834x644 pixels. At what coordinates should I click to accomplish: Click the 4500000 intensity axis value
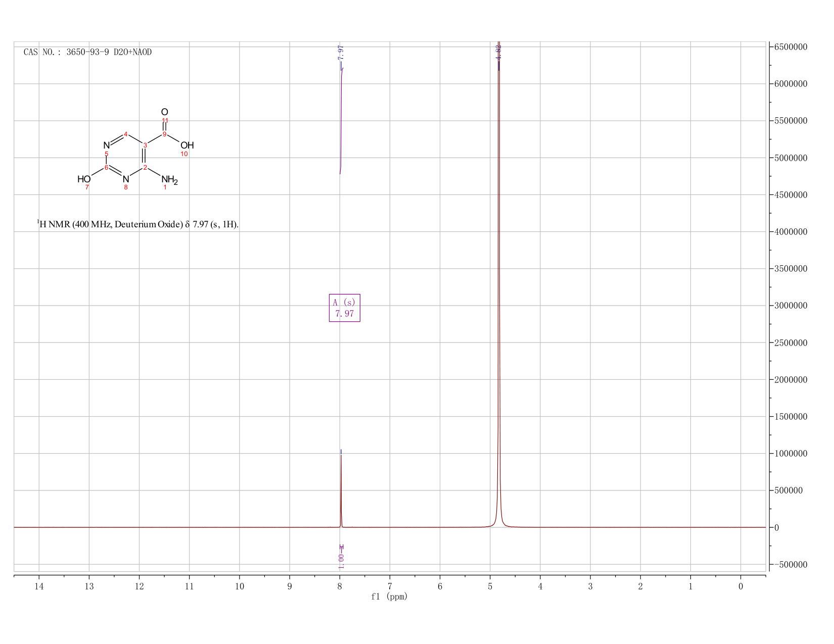tap(791, 195)
